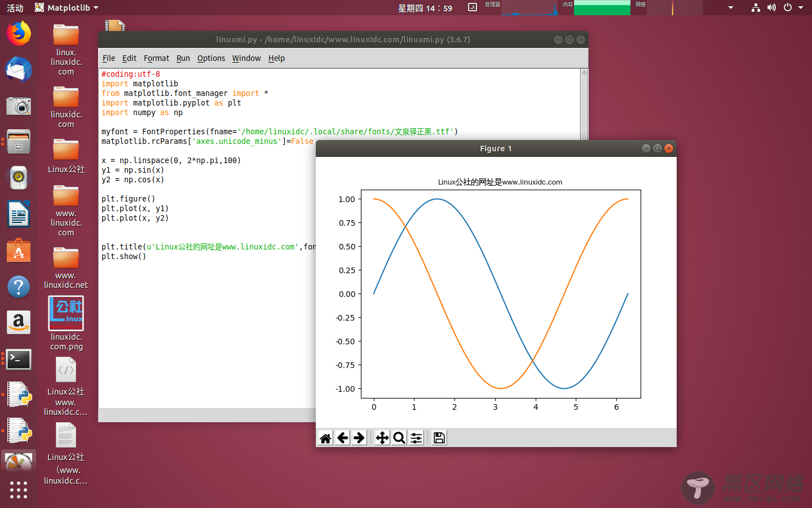Screen dimensions: 812x508
Task: Click the line 'import numpy as np'
Action: [x=142, y=112]
